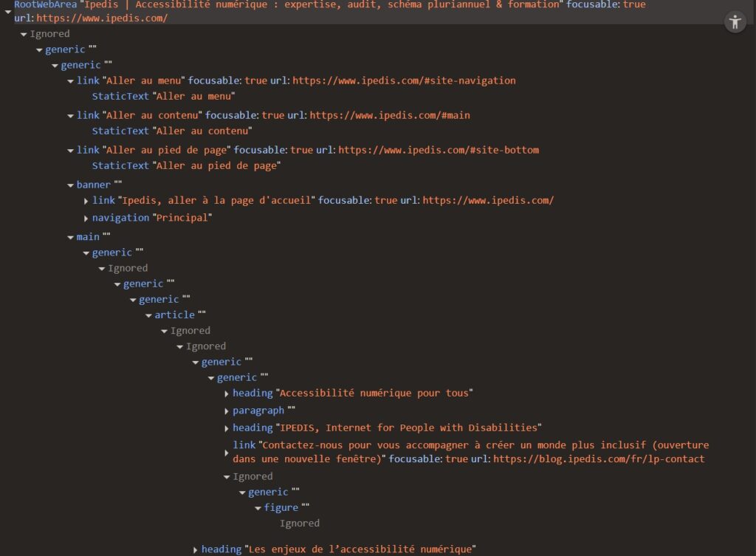The width and height of the screenshot is (756, 556).
Task: Collapse the banner node
Action: 71,185
